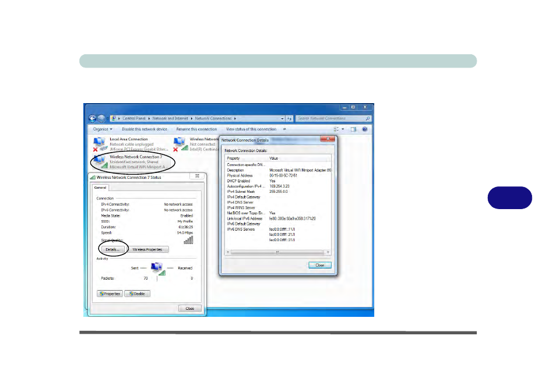Click Network and Internet breadcrumb
The height and width of the screenshot is (392, 556).
pyautogui.click(x=170, y=118)
